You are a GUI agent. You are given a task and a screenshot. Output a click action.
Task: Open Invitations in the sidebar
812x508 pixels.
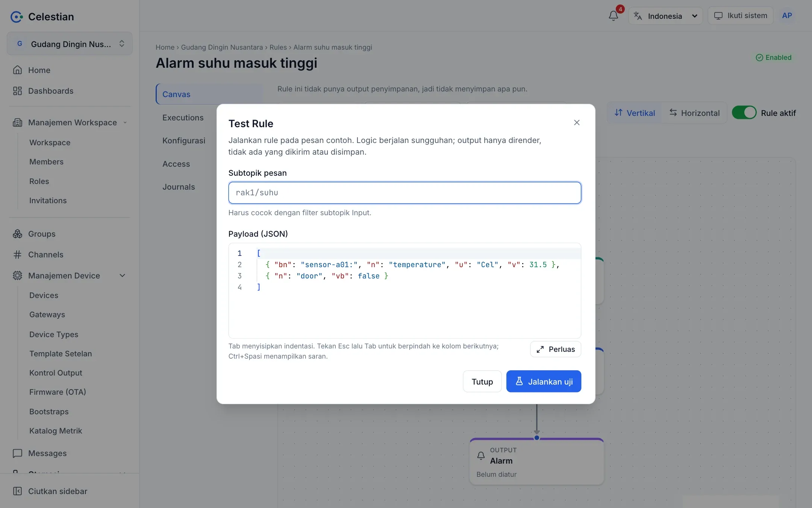click(48, 200)
